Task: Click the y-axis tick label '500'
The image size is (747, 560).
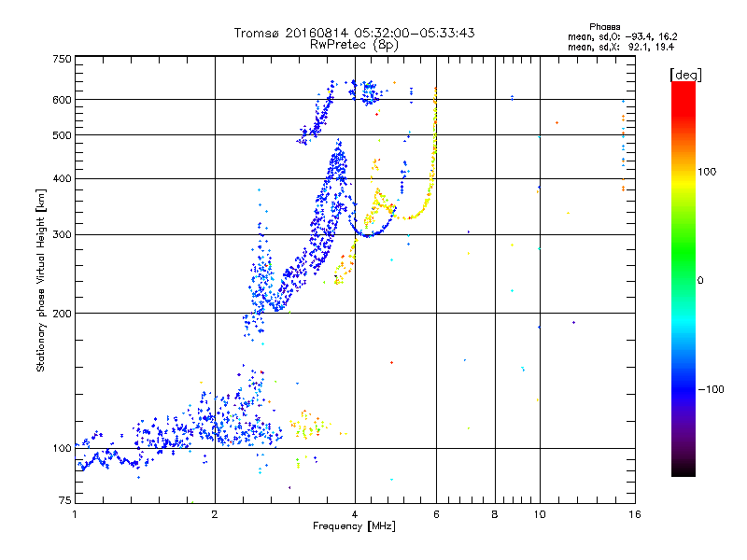Action: coord(62,135)
